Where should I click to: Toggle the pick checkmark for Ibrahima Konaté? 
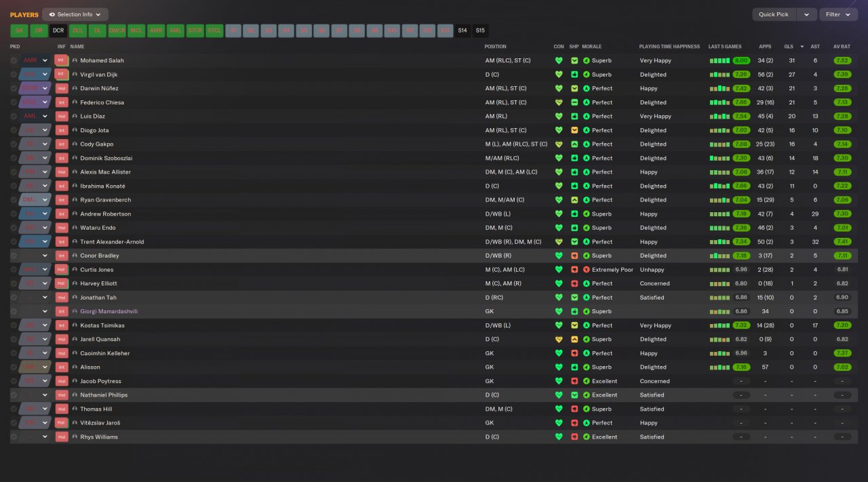pyautogui.click(x=14, y=186)
